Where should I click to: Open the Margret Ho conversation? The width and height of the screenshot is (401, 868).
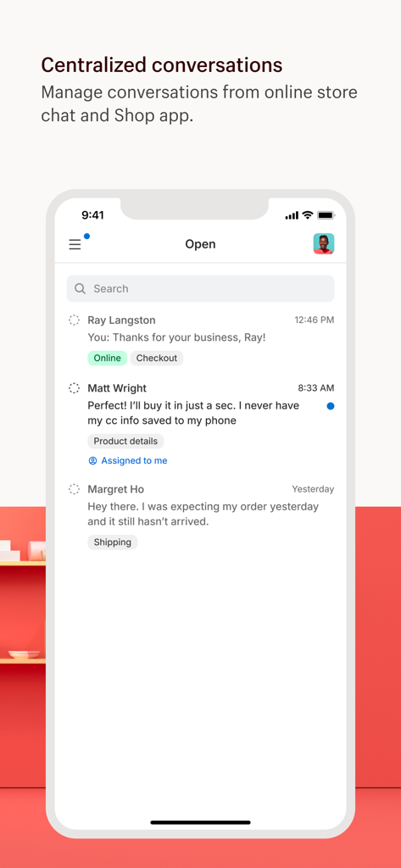[200, 516]
